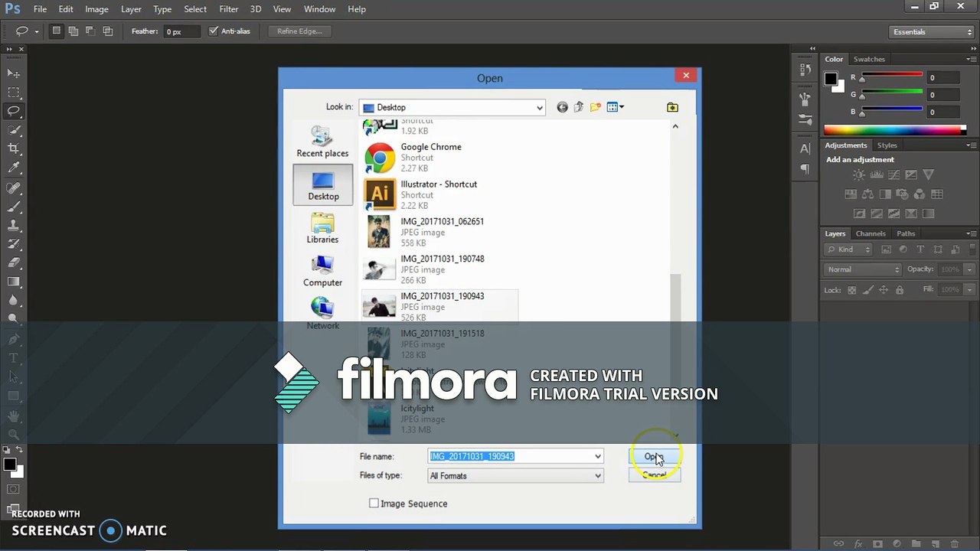Open the Window menu
Screen dimensions: 980x551
(x=320, y=9)
